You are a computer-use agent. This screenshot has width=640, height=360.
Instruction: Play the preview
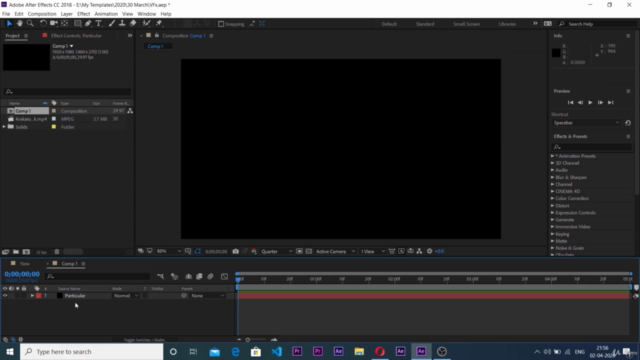(590, 103)
